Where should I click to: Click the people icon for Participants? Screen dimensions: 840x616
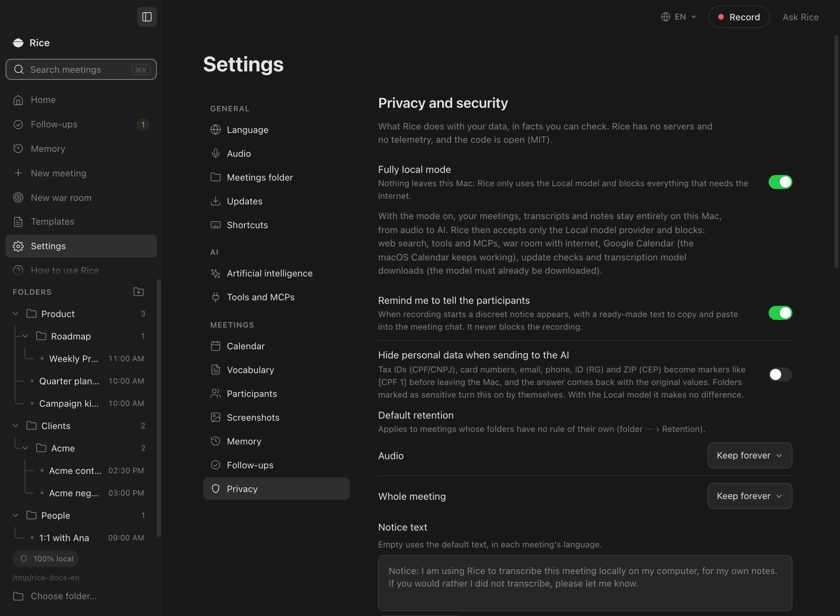coord(216,393)
